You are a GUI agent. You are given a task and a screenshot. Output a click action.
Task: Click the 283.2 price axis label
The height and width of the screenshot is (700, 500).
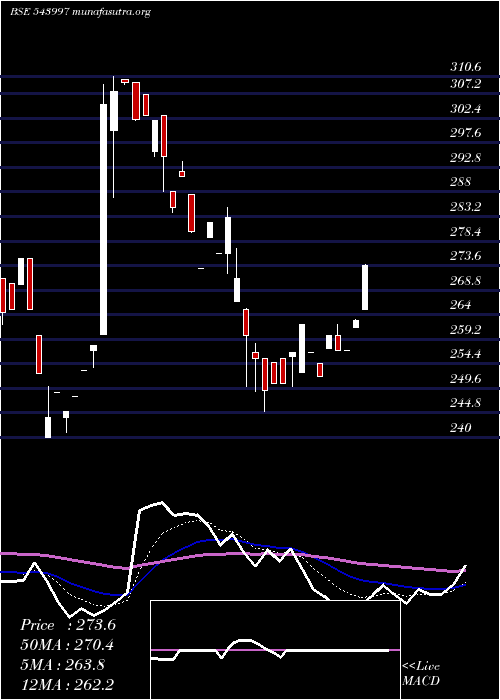click(465, 207)
